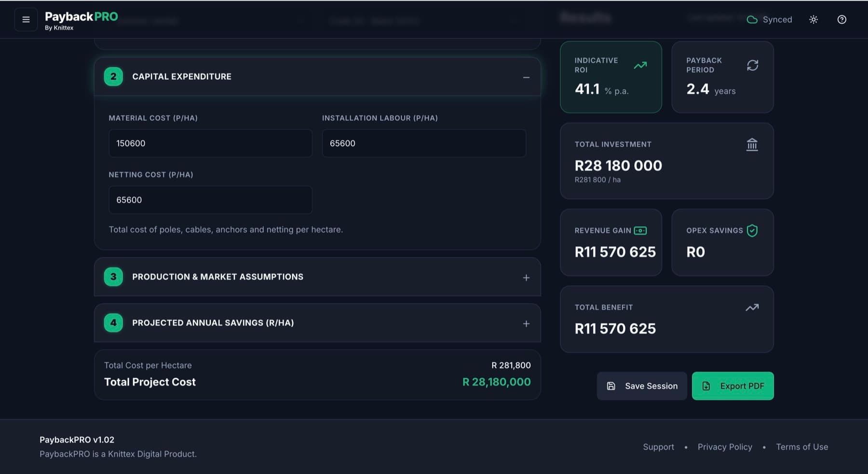This screenshot has height=474, width=868.
Task: Click the opex savings shield icon
Action: click(x=752, y=231)
